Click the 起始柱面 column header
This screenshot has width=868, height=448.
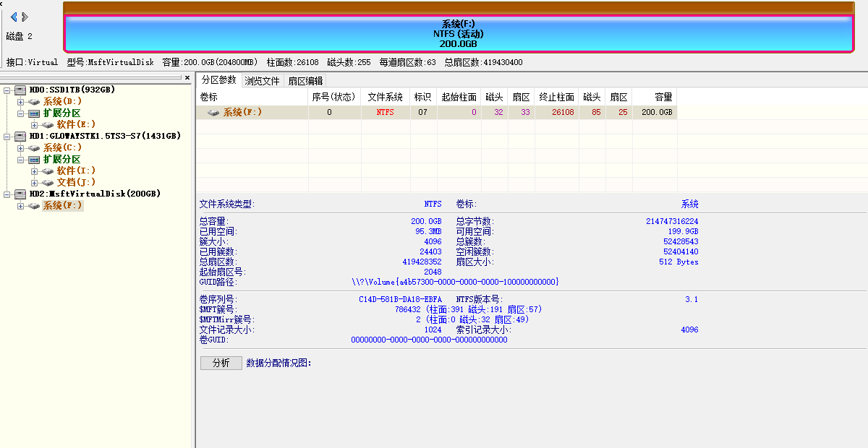click(x=459, y=97)
